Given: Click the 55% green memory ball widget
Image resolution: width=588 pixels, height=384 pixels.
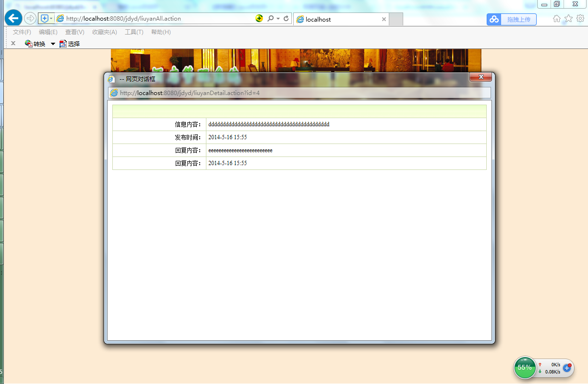Looking at the screenshot, I should (525, 368).
